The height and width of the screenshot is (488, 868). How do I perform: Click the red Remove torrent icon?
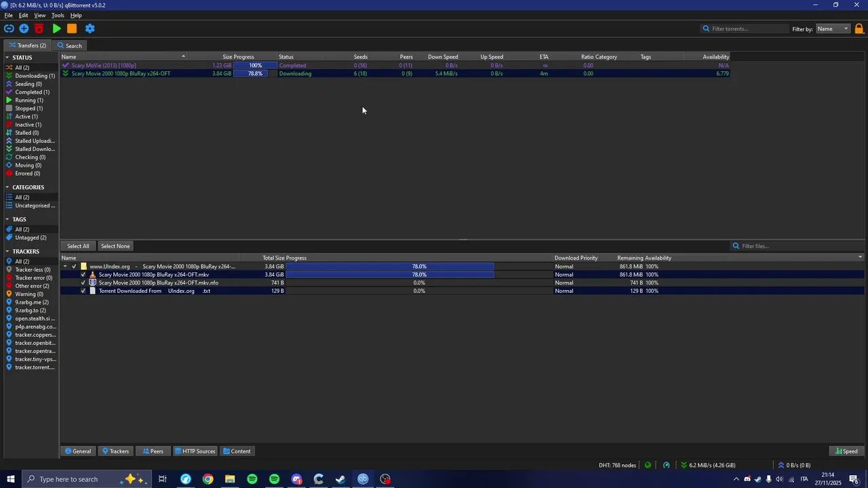39,28
